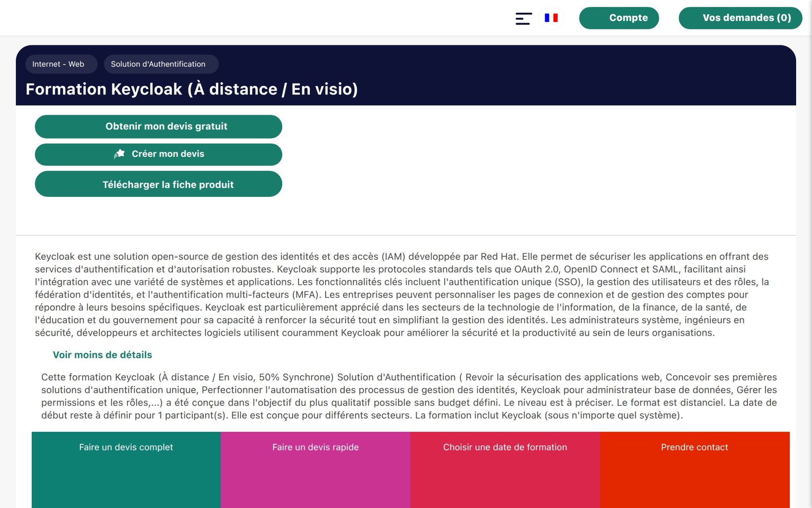
Task: Collapse with Voir moins de détails
Action: (102, 355)
